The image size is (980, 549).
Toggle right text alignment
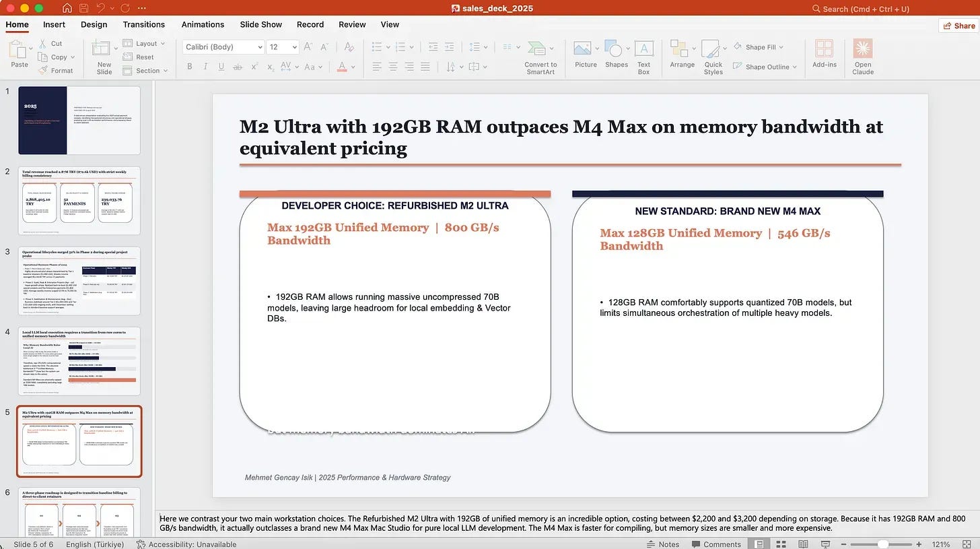click(x=409, y=67)
